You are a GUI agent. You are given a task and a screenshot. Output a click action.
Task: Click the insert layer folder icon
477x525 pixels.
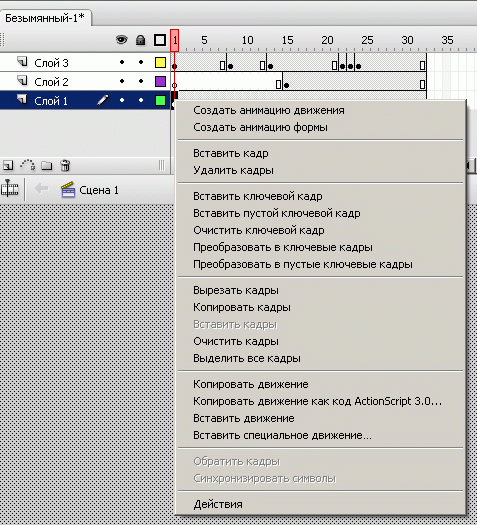(x=47, y=165)
